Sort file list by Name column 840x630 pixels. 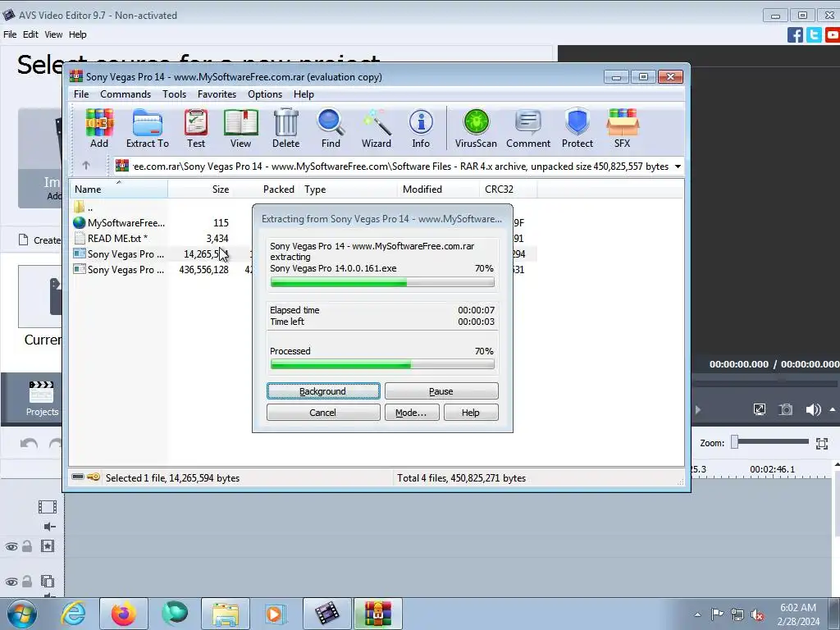pos(118,189)
